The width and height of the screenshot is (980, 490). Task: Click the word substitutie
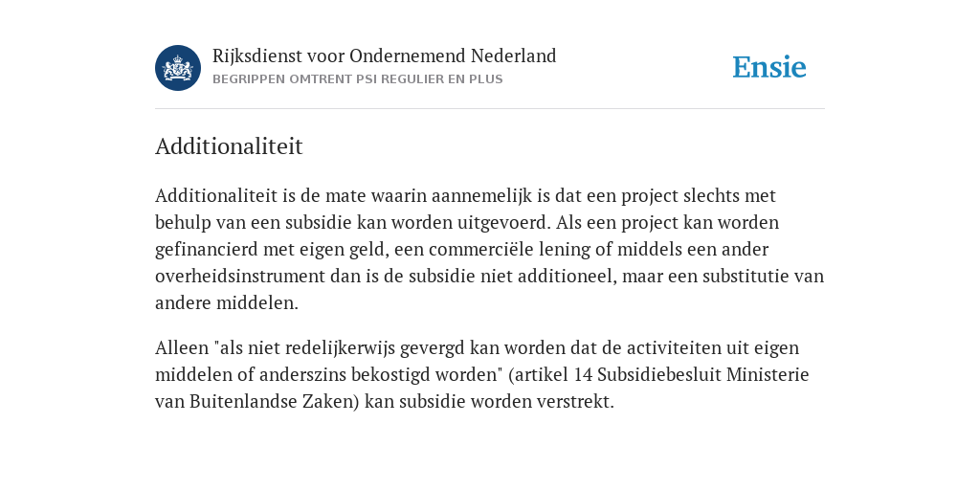coord(746,277)
